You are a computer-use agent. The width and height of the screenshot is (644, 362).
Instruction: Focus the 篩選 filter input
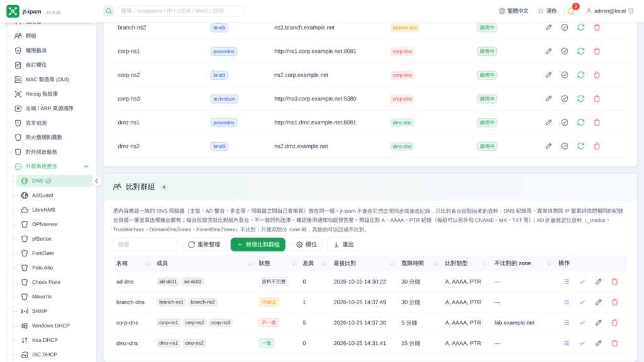(x=145, y=244)
